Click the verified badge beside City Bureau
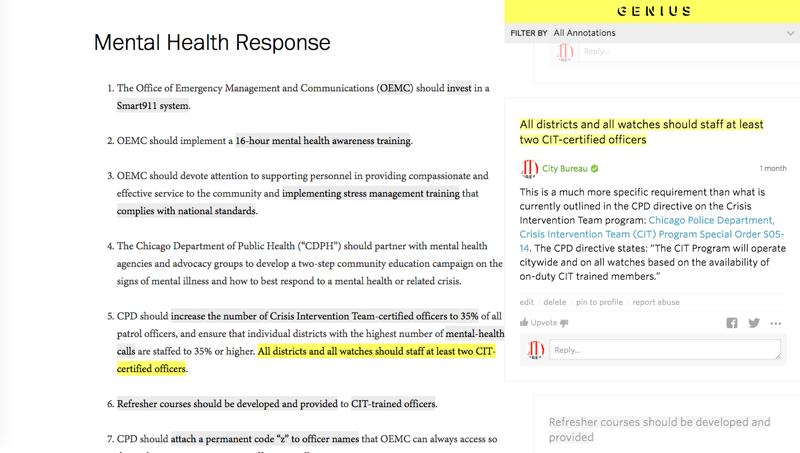 click(594, 168)
